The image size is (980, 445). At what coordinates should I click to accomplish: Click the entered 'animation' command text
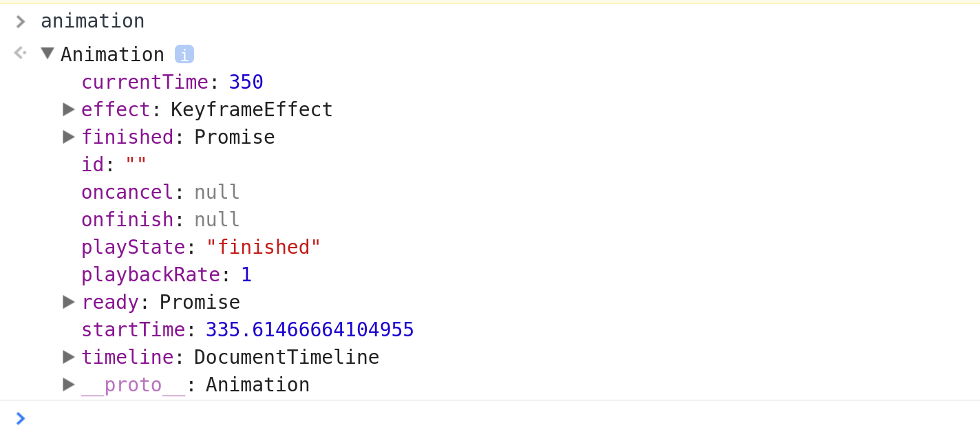[93, 21]
